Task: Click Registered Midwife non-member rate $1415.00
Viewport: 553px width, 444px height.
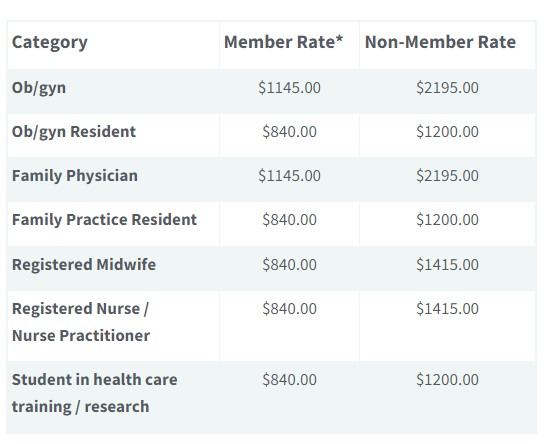Action: pos(447,264)
